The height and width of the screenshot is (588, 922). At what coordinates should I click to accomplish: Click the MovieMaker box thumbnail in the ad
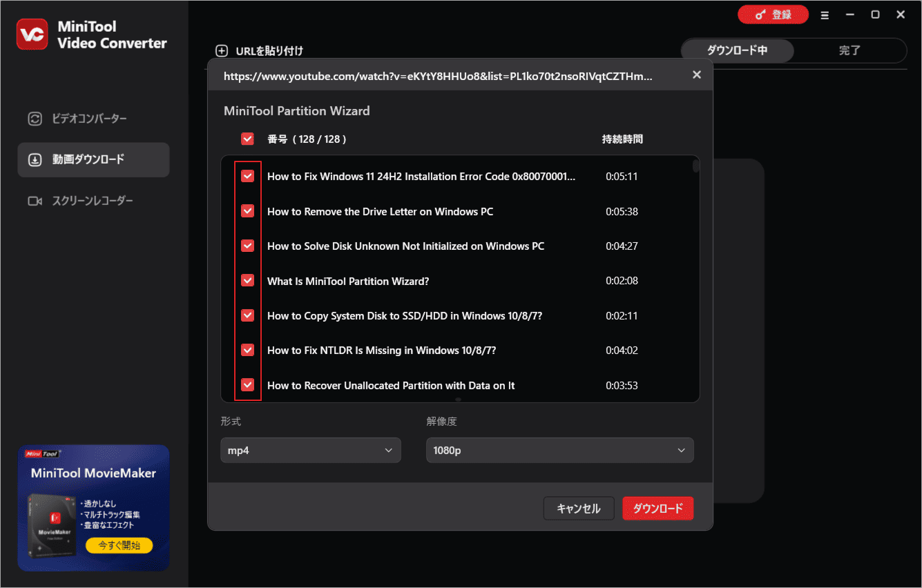tap(52, 525)
